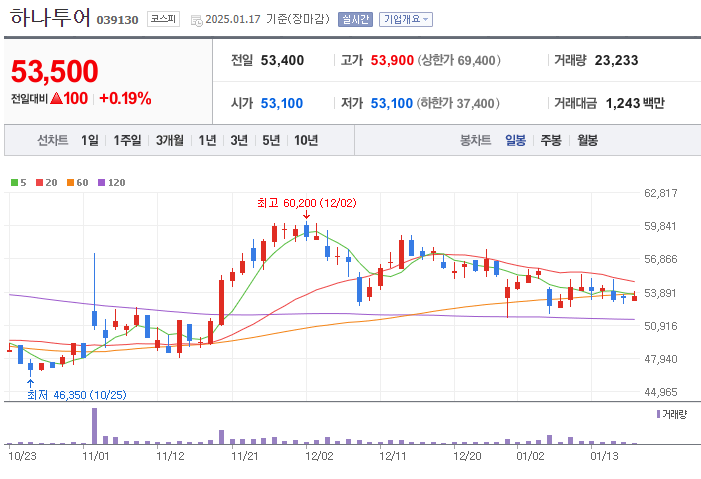Click the purple 120-day moving average swatch
Screen dimensions: 701x479
[x=101, y=182]
